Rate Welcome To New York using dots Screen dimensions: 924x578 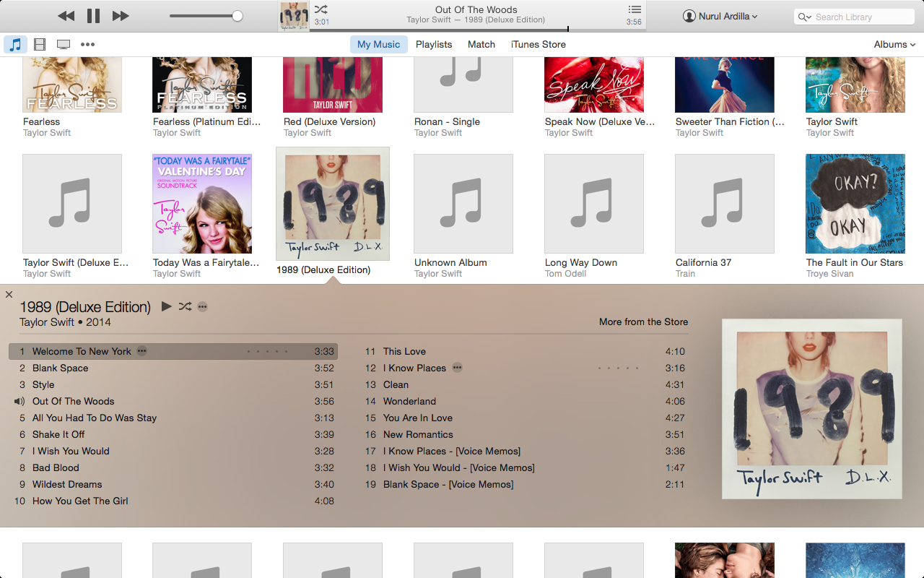[268, 352]
